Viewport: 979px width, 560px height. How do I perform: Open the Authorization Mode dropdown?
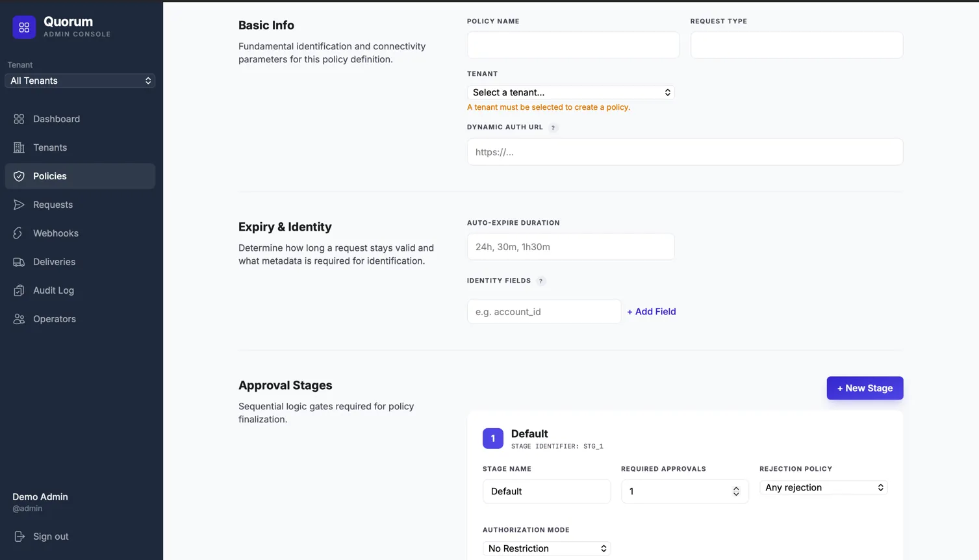point(546,548)
